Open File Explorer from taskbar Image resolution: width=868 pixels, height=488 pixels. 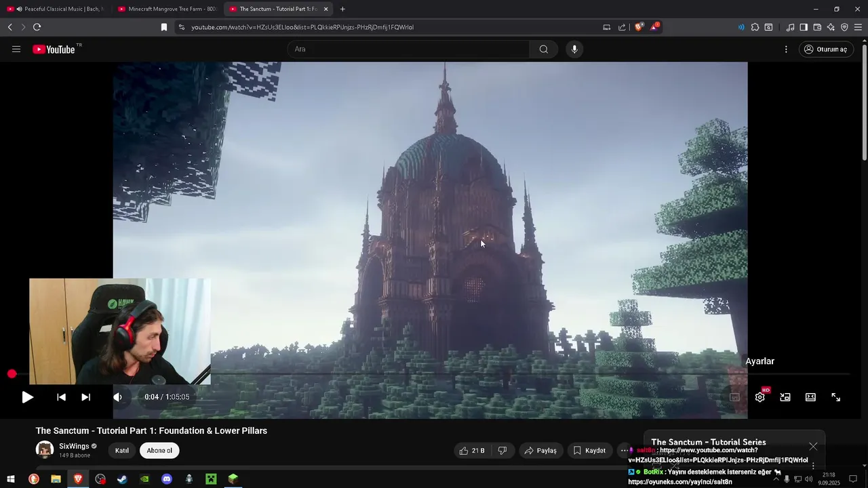tap(56, 479)
